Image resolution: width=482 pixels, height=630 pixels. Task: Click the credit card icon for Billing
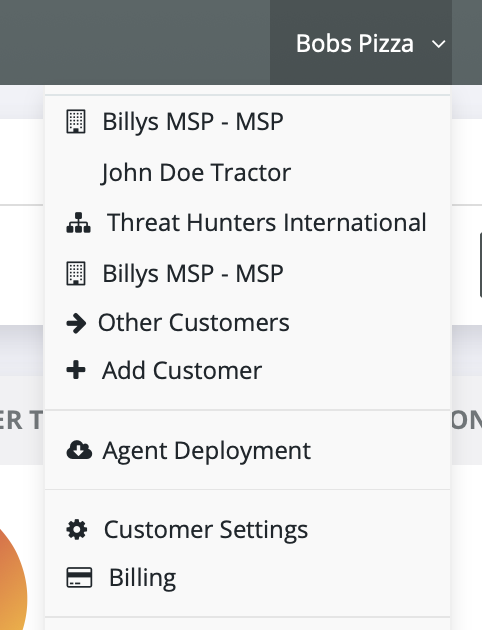(79, 577)
